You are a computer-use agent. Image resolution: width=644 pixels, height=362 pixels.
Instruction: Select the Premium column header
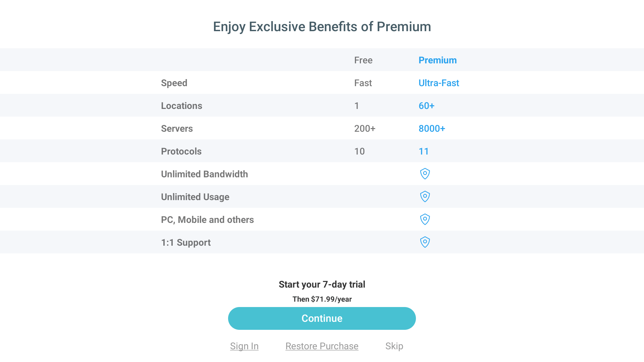click(x=438, y=60)
